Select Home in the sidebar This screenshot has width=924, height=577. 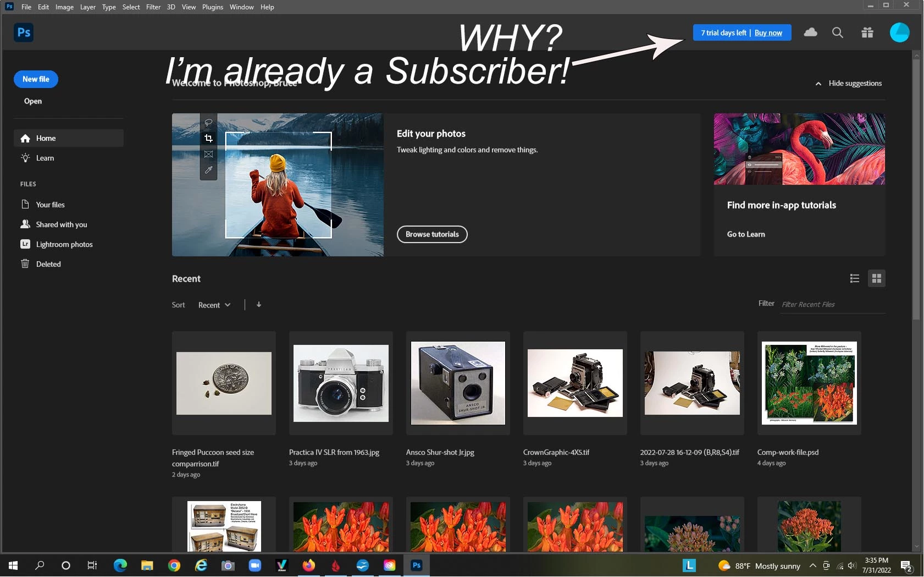[x=69, y=138]
